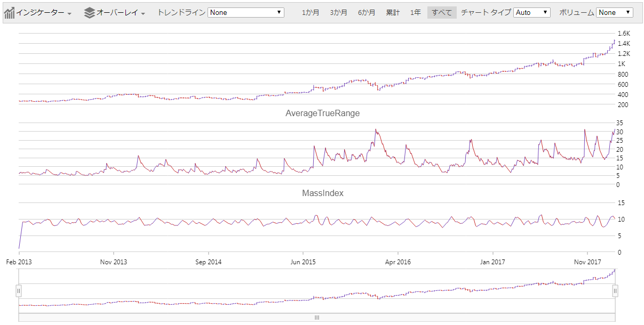Select the 6か月 time range
The image size is (644, 325).
coord(367,12)
